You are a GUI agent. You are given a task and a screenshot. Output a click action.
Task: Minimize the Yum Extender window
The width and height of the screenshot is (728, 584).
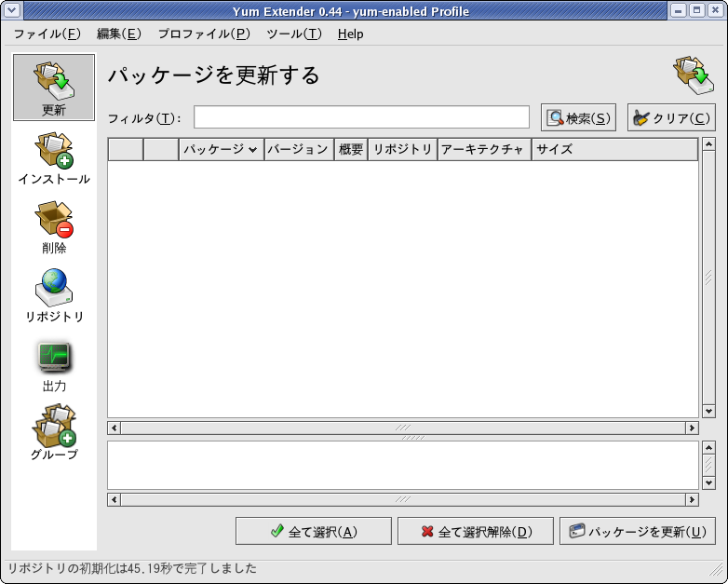click(x=679, y=10)
